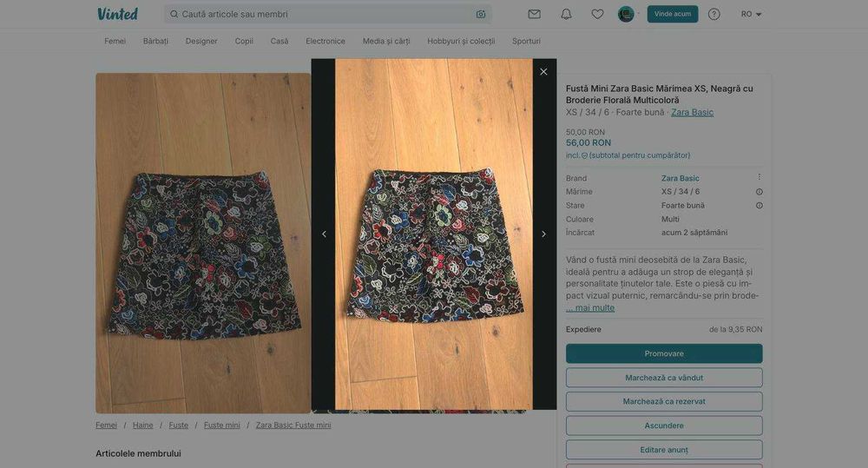Click info icon next to Mărime
Viewport: 868px width, 468px height.
click(759, 192)
